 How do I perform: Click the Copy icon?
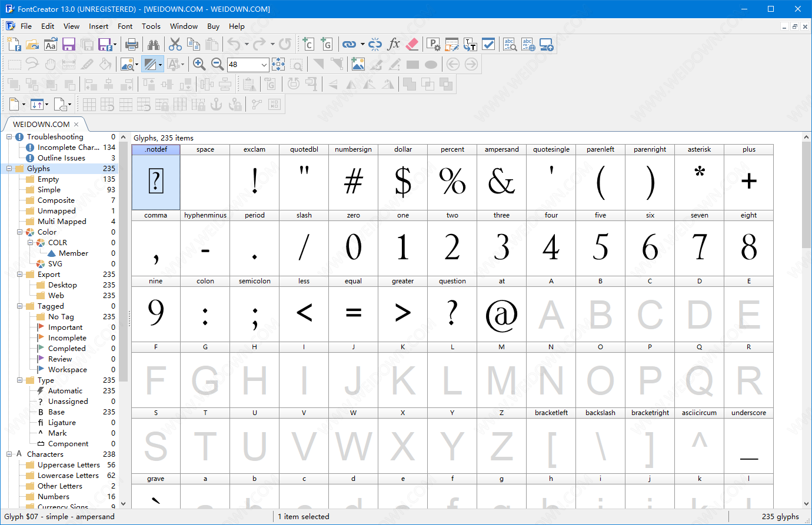click(x=194, y=44)
